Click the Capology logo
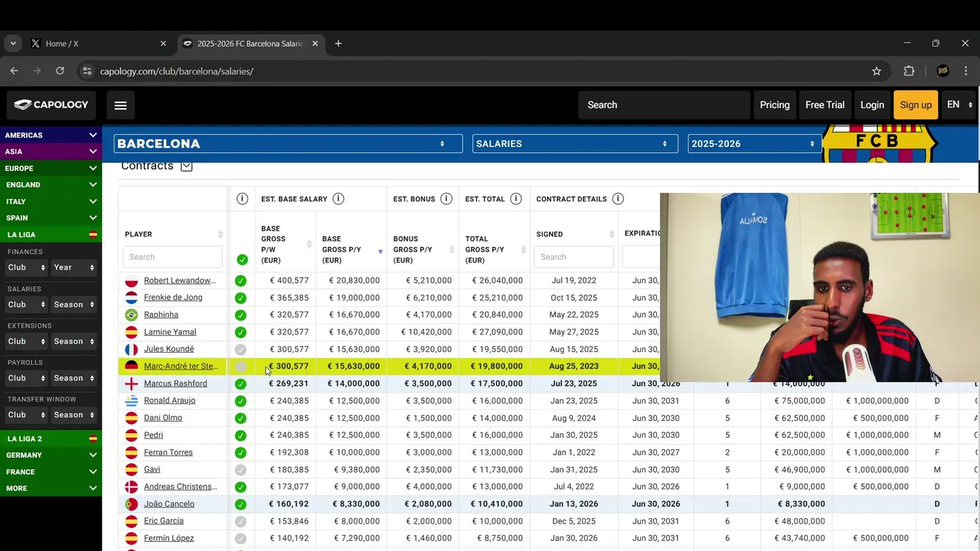Screen dimensions: 980x551 [51, 105]
